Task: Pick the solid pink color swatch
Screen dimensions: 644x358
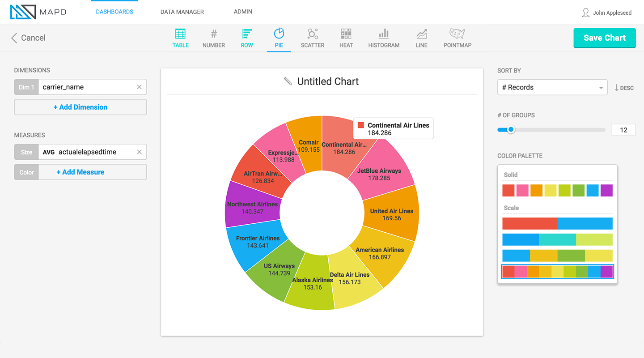Action: [x=522, y=190]
